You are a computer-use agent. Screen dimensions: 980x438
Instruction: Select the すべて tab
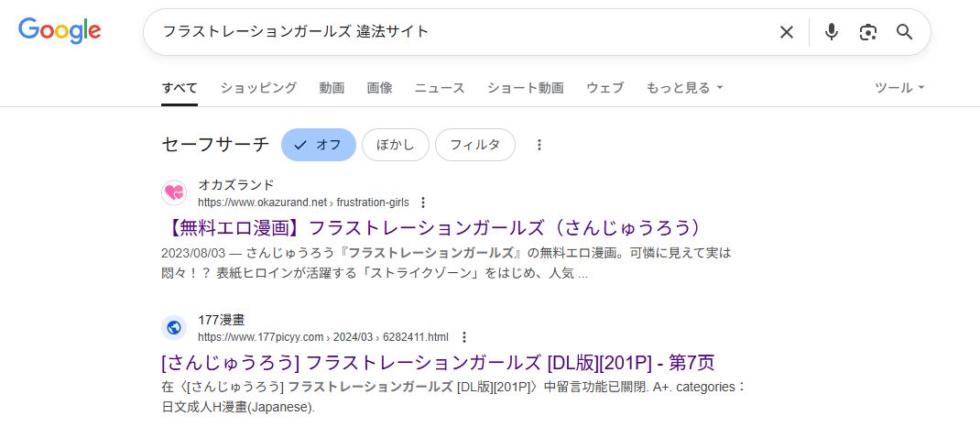click(x=180, y=88)
